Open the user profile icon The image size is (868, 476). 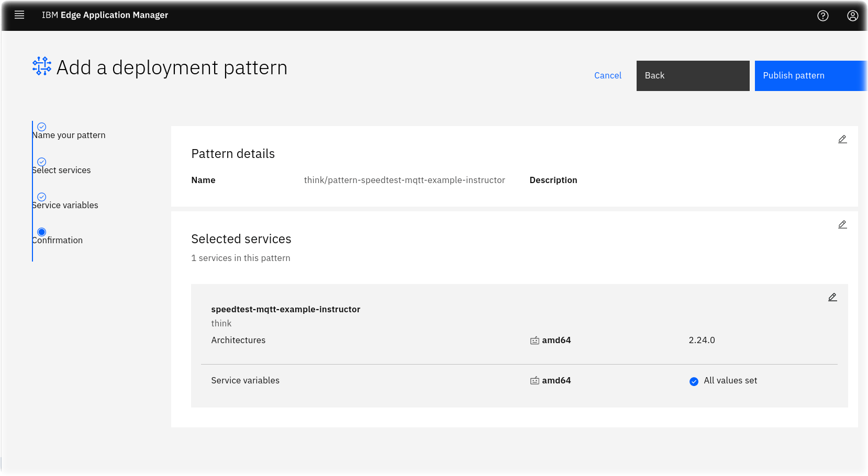point(852,16)
